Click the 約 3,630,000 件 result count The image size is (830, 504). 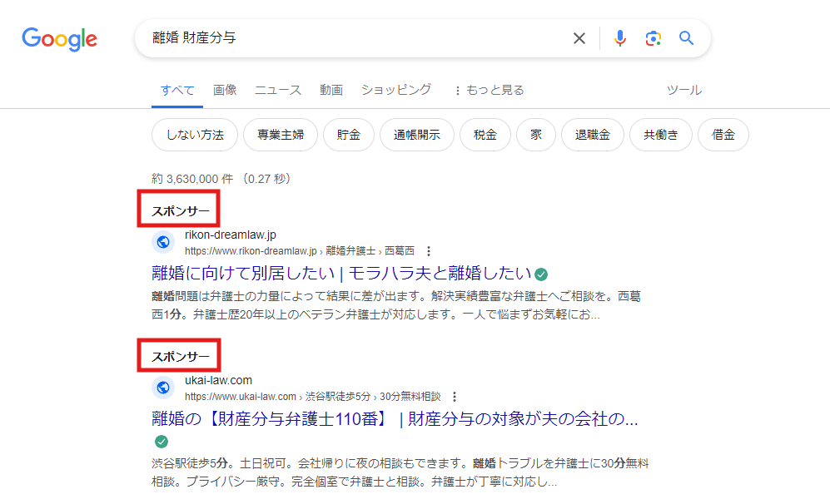pyautogui.click(x=192, y=179)
